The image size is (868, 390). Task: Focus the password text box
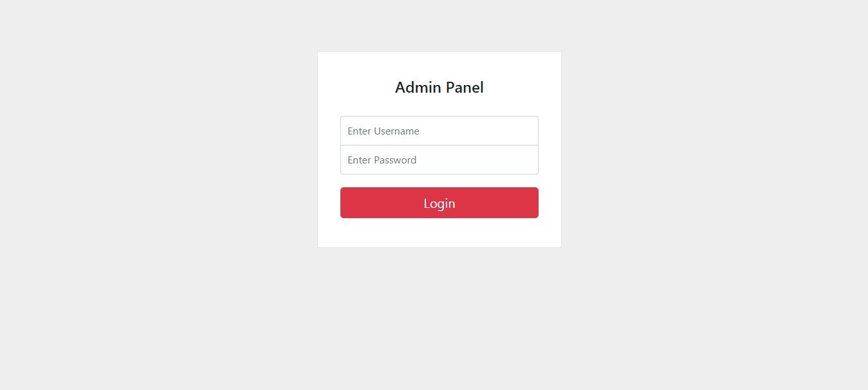pos(439,160)
